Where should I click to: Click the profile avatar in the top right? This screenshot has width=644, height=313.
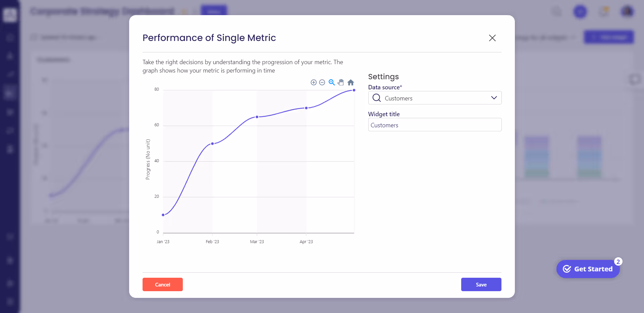coord(628,12)
